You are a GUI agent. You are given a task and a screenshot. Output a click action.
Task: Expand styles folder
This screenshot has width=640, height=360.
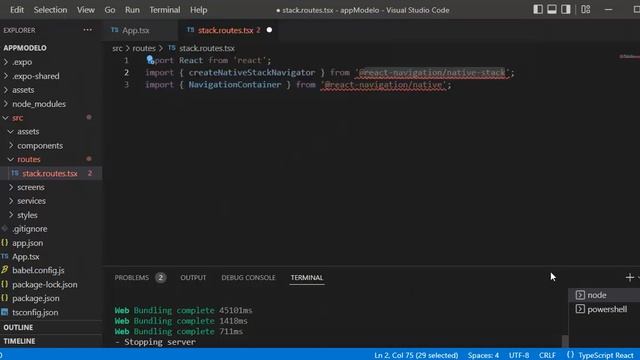[27, 215]
